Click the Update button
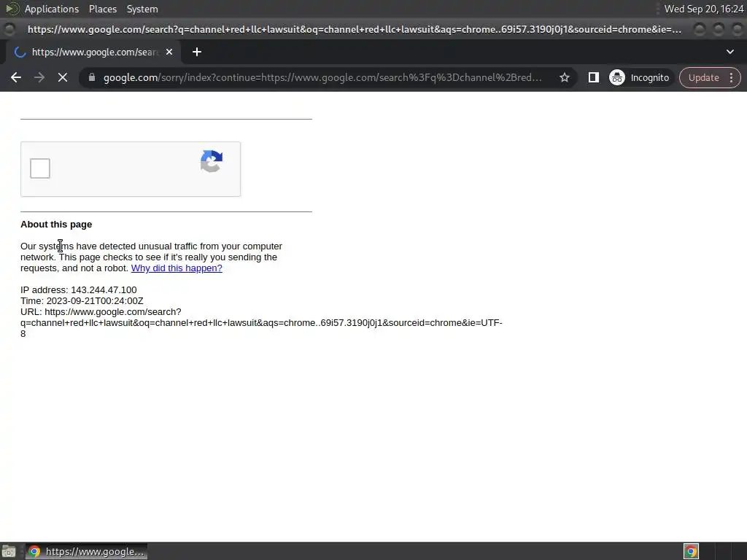 pos(704,77)
